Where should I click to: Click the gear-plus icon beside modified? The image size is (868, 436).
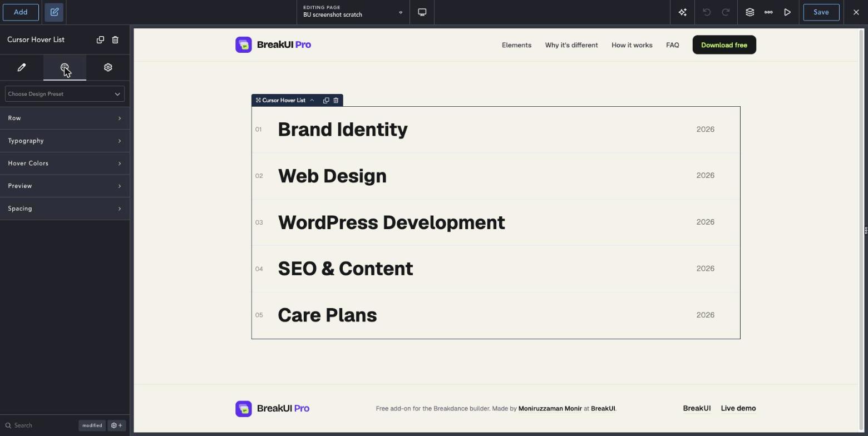[117, 425]
